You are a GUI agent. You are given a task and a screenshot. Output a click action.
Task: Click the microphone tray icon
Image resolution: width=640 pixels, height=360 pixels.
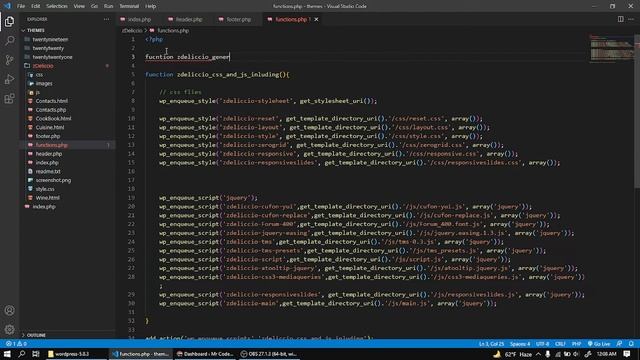click(548, 354)
